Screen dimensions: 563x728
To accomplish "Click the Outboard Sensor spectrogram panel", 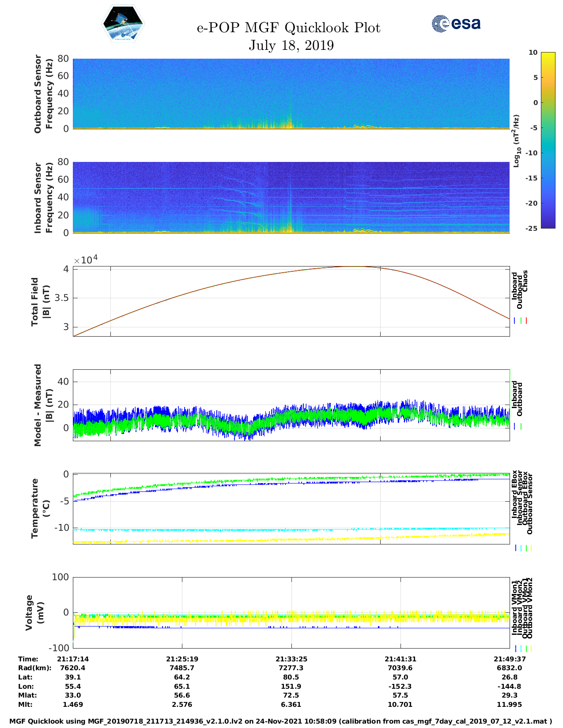I will (291, 93).
